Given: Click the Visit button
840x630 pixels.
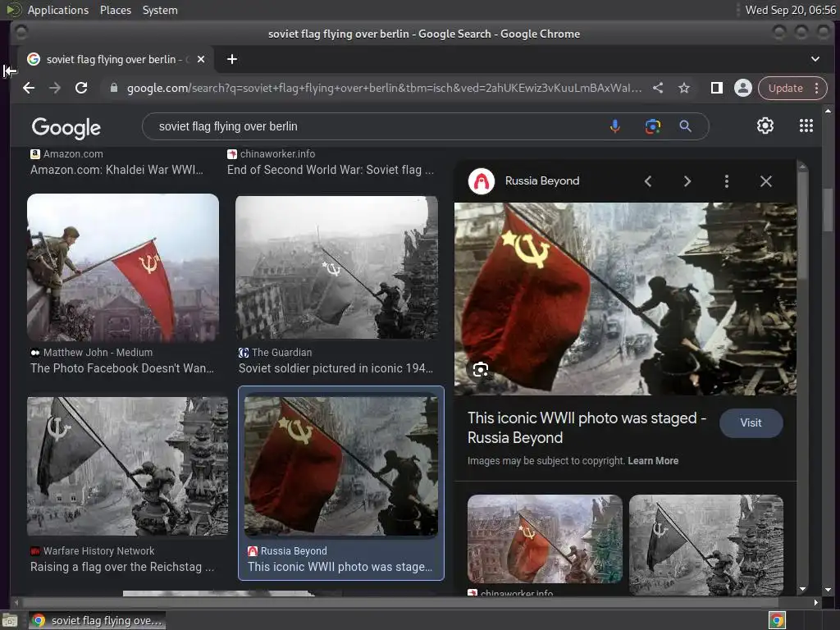Looking at the screenshot, I should tap(751, 422).
